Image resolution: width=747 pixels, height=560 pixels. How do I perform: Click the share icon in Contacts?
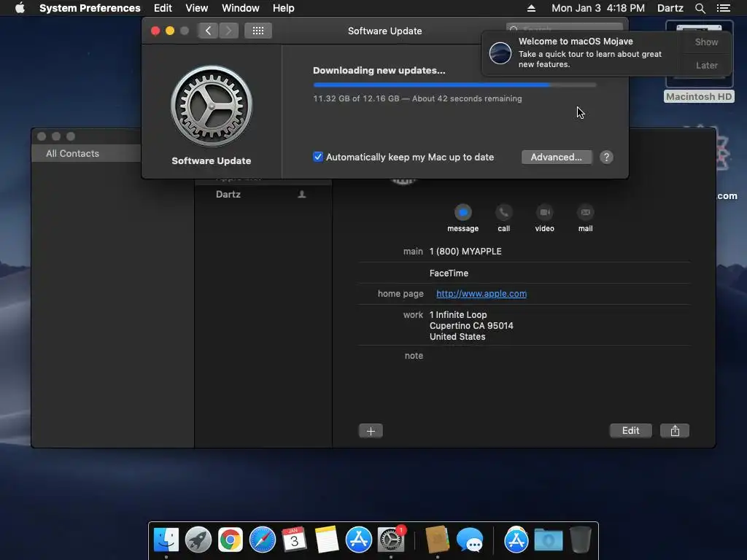click(x=675, y=430)
